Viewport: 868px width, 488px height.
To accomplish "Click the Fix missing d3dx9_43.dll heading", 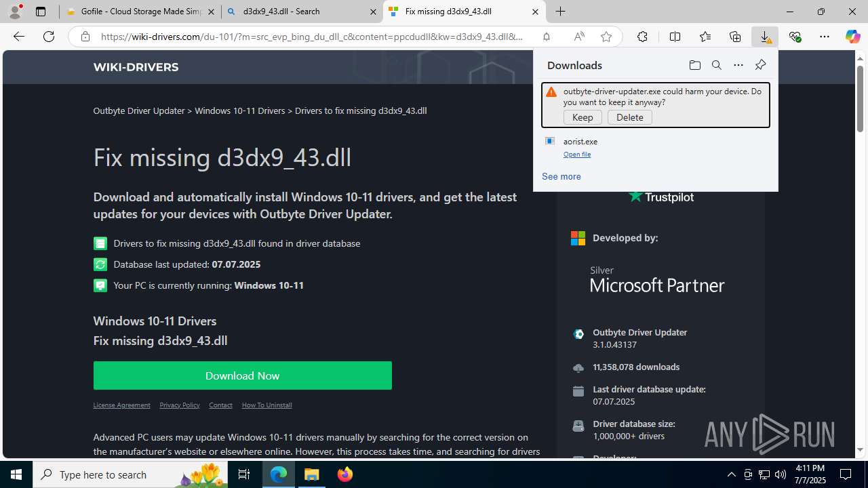I will 222,157.
